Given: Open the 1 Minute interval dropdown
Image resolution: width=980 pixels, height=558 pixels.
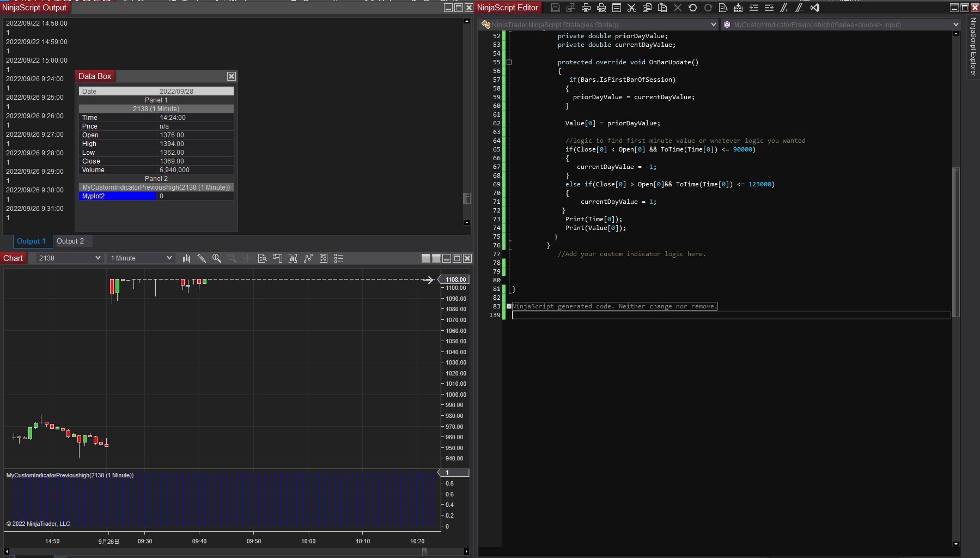Looking at the screenshot, I should [141, 258].
